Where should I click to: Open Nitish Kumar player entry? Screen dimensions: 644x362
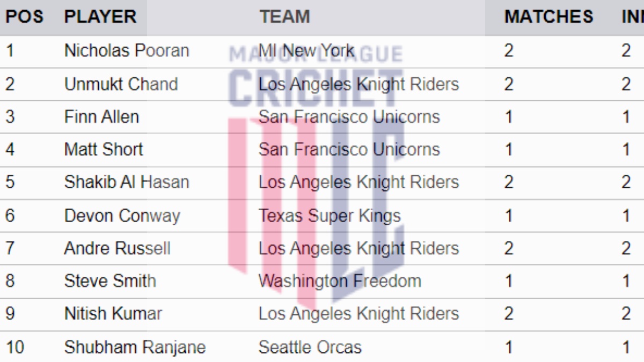[x=113, y=314]
